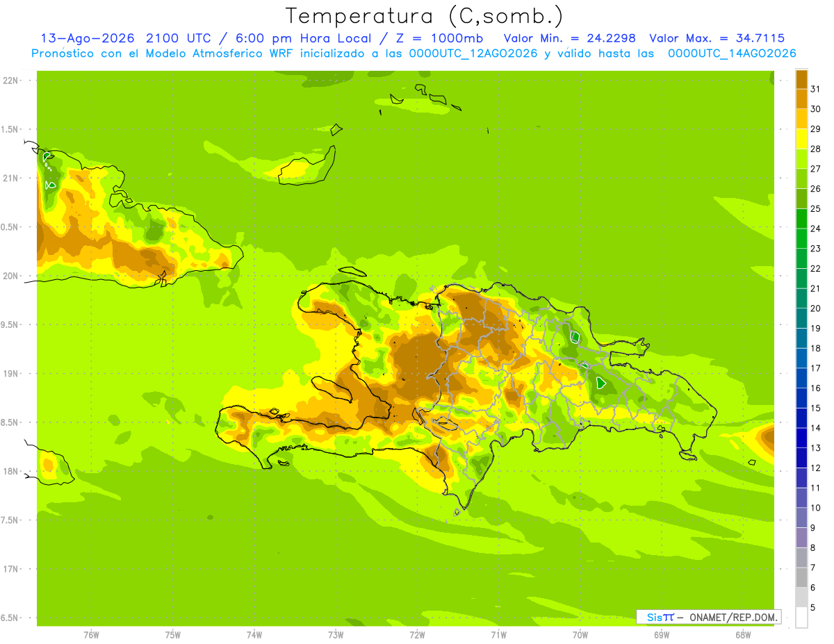Pick the blue swatch between 16 and 17
This screenshot has width=834, height=644.
click(801, 378)
